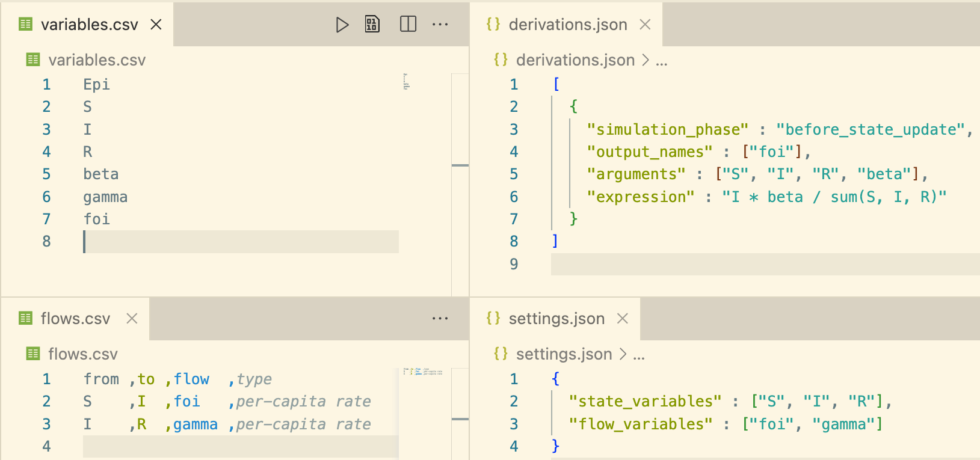Expand breadcrumb chevron after settings.json

623,354
